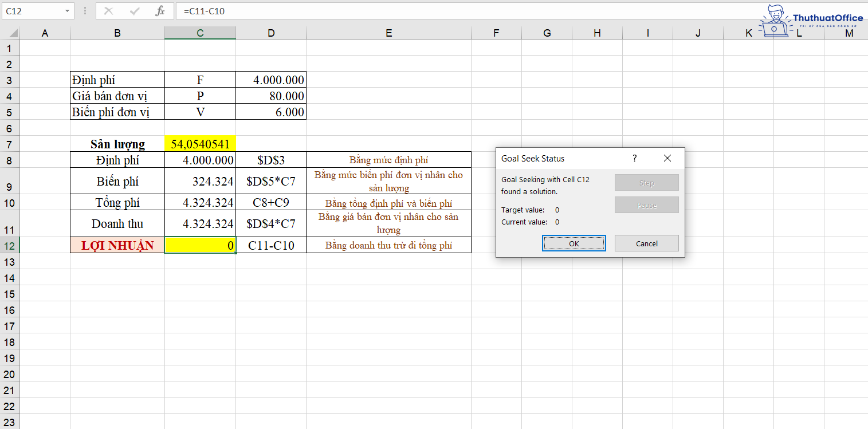
Task: Select the Sản lượng label cell
Action: click(x=117, y=144)
